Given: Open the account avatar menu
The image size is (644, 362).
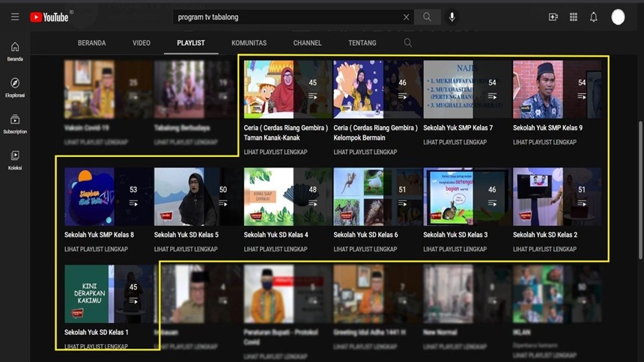Looking at the screenshot, I should [x=618, y=16].
